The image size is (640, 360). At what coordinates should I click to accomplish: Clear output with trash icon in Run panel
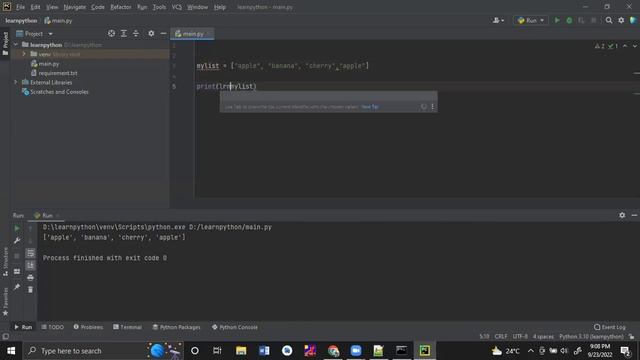tap(30, 289)
